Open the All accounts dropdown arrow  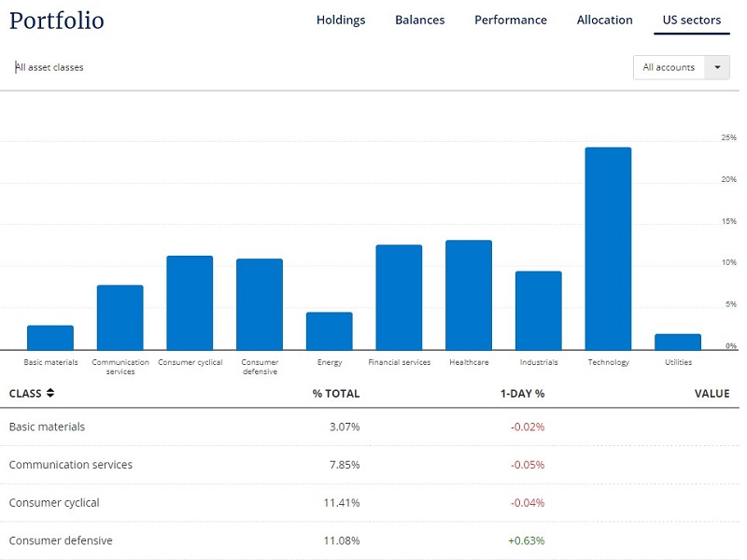point(717,67)
